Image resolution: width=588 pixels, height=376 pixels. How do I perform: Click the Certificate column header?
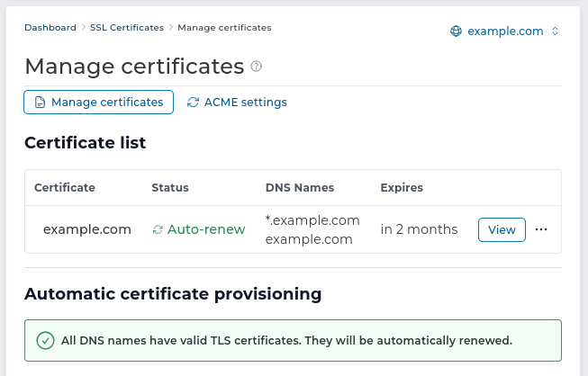[65, 188]
